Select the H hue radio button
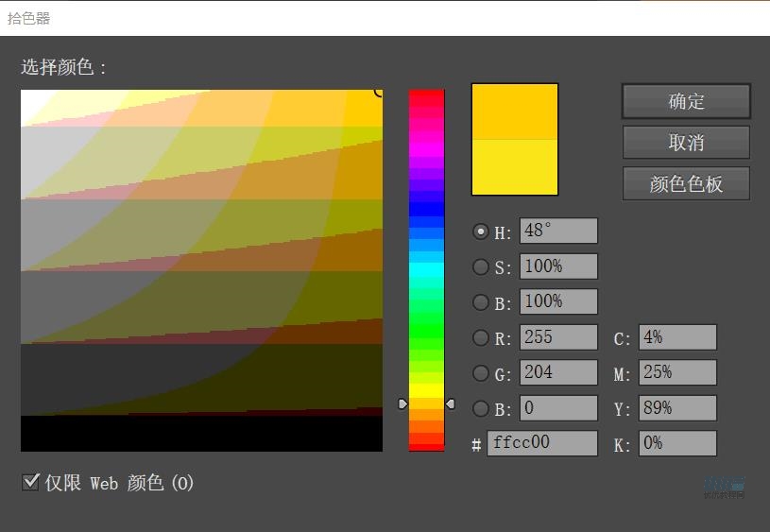This screenshot has height=532, width=770. (x=481, y=232)
